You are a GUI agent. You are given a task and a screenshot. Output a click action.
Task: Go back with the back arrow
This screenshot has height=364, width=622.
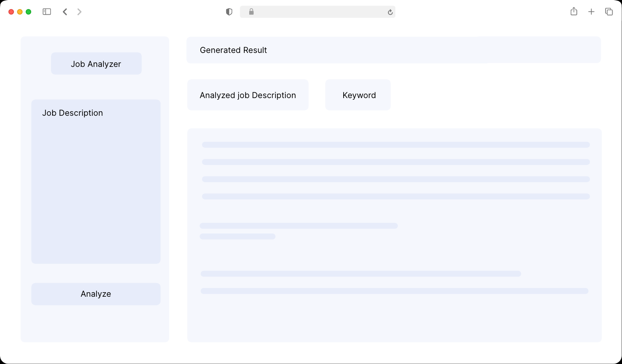(x=65, y=12)
